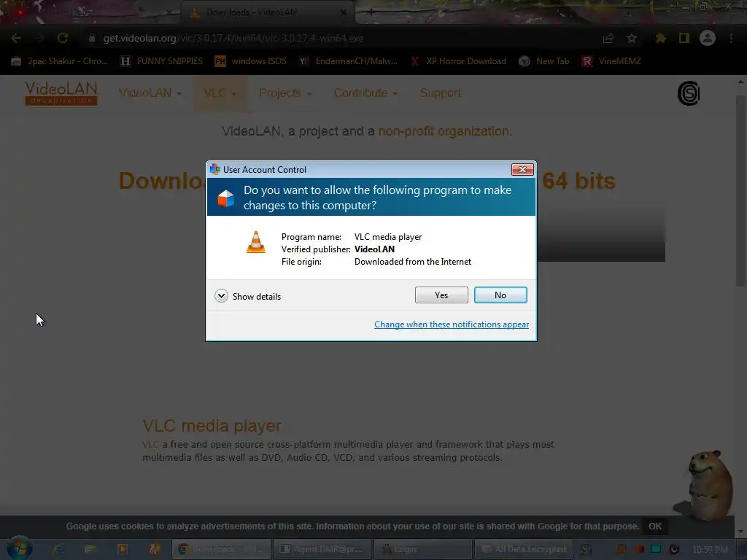Image resolution: width=747 pixels, height=560 pixels.
Task: Click the VLC cone icon in UAC dialog
Action: (256, 242)
